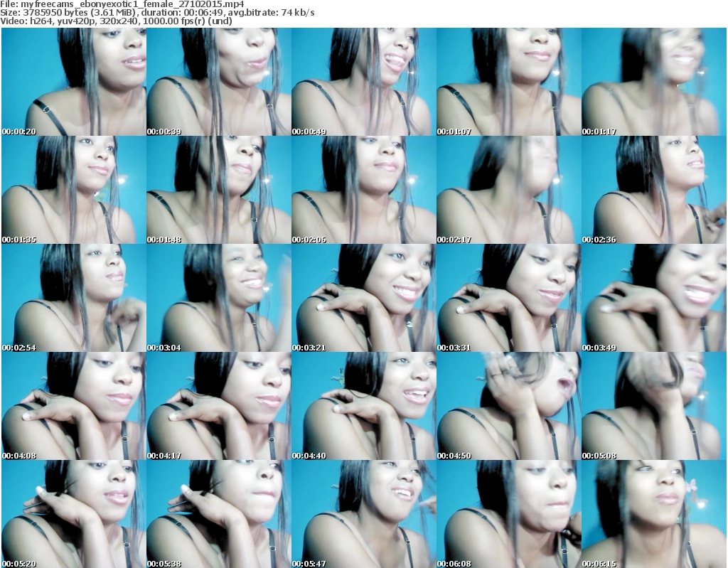Select the thumbnail timestamped 00:06:15
This screenshot has height=568, width=728.
point(654,514)
